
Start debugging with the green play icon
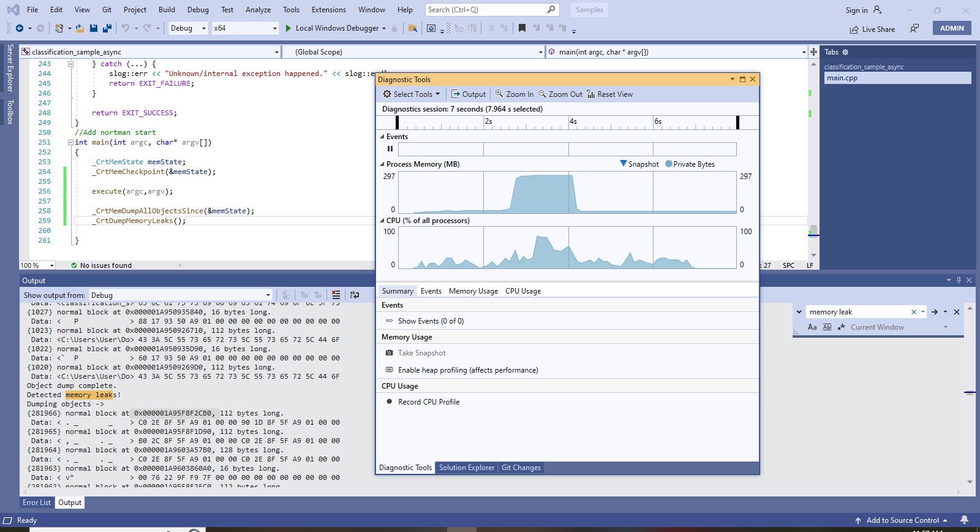(x=288, y=28)
